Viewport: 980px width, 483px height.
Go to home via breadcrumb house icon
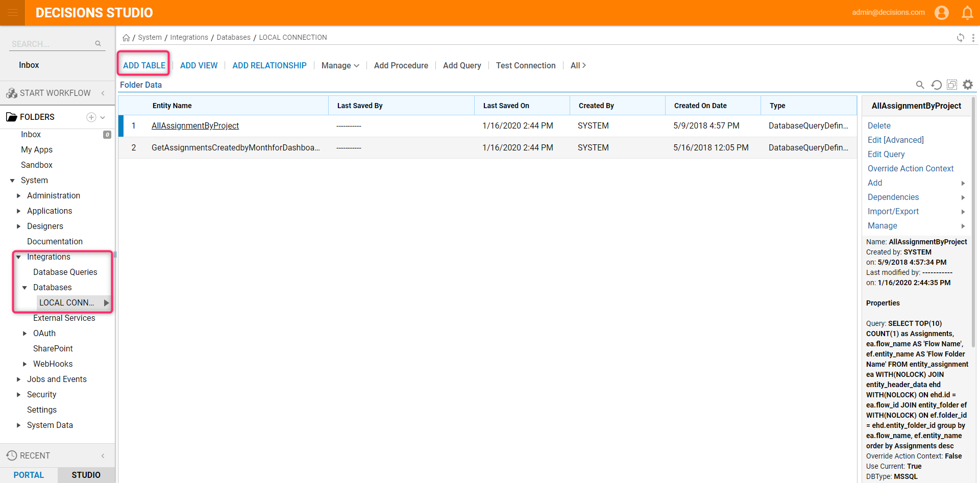tap(126, 38)
